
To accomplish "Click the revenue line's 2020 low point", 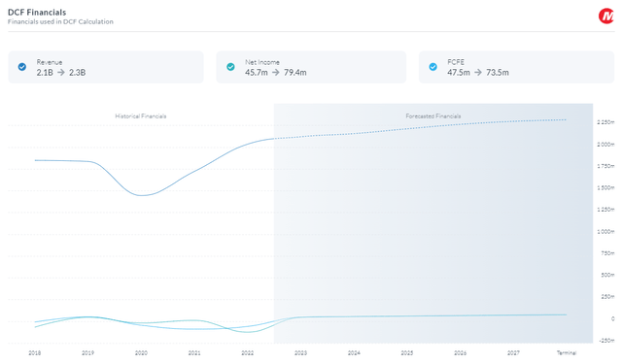I will 142,195.
